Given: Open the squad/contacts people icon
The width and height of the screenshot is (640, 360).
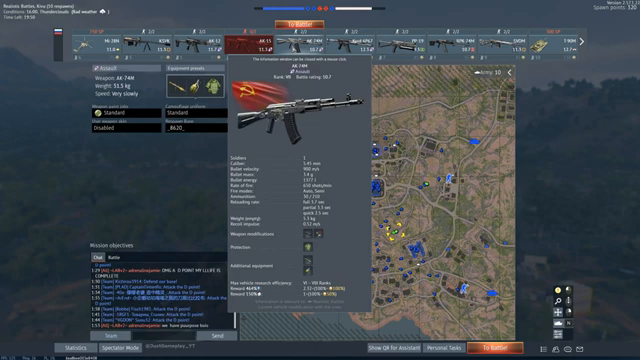Looking at the screenshot, I should pos(556,349).
